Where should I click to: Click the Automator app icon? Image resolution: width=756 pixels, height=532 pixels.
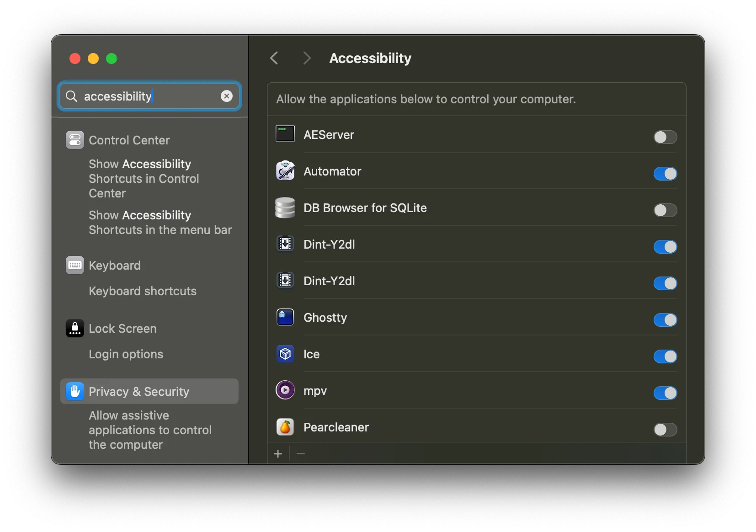tap(285, 171)
